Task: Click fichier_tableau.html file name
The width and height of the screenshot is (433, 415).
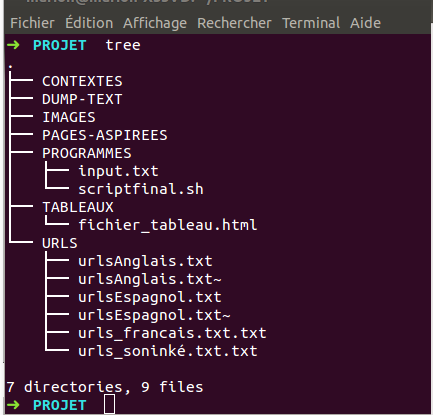Action: [x=167, y=225]
